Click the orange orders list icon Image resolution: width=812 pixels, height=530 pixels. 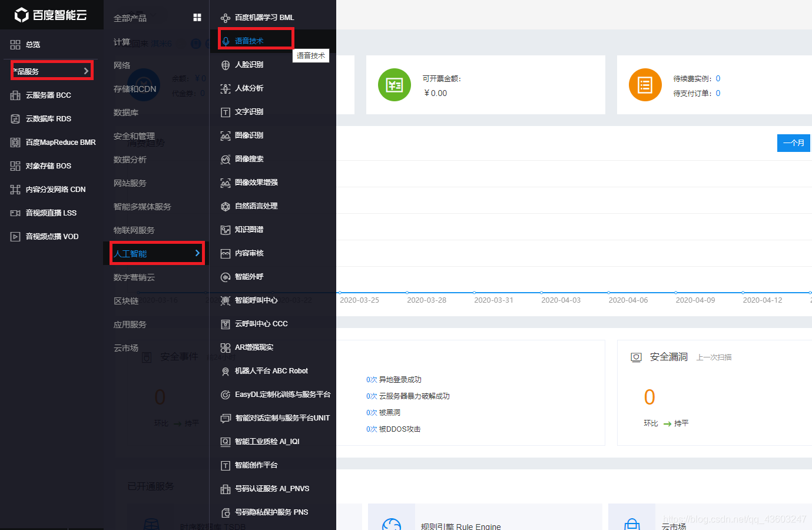[x=645, y=85]
